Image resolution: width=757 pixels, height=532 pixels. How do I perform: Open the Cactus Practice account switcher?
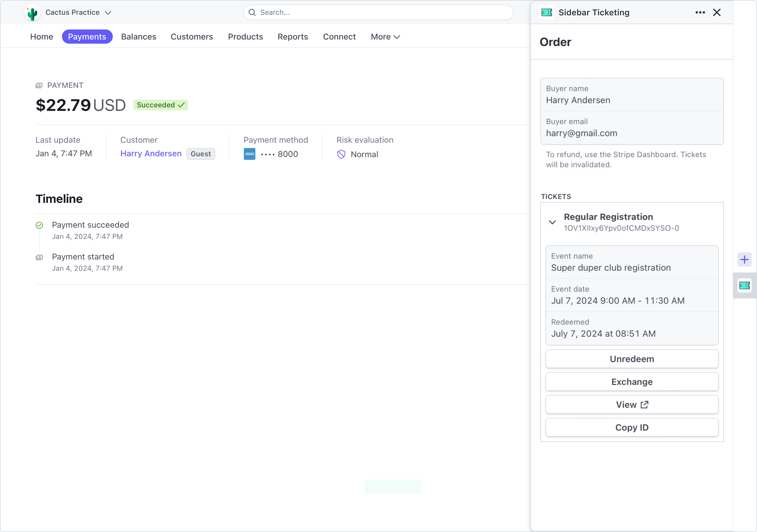point(108,13)
